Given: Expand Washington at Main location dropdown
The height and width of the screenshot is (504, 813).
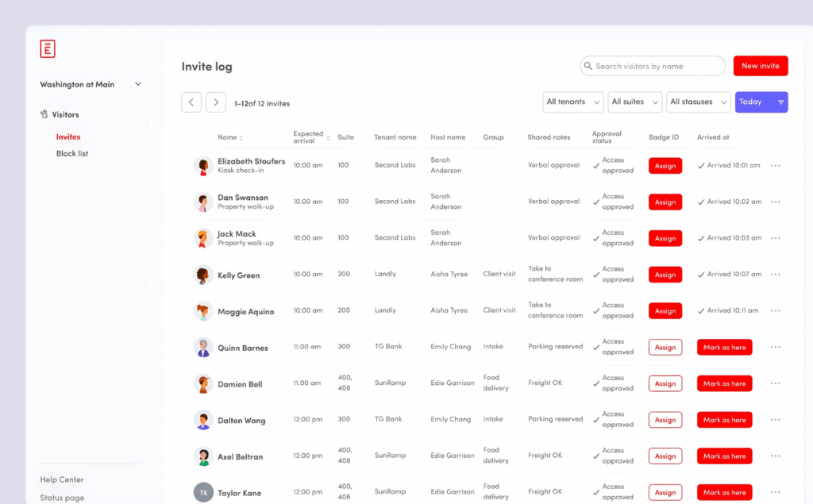Looking at the screenshot, I should pos(138,84).
